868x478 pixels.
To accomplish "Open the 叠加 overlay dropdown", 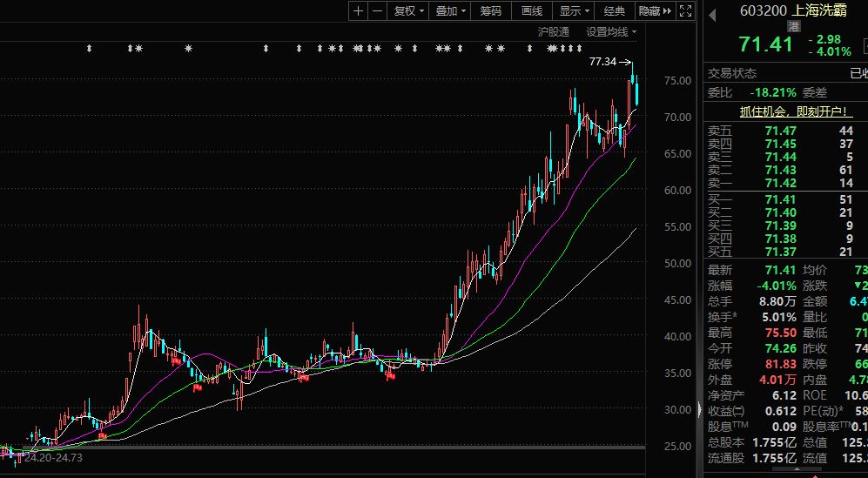I will coord(451,11).
